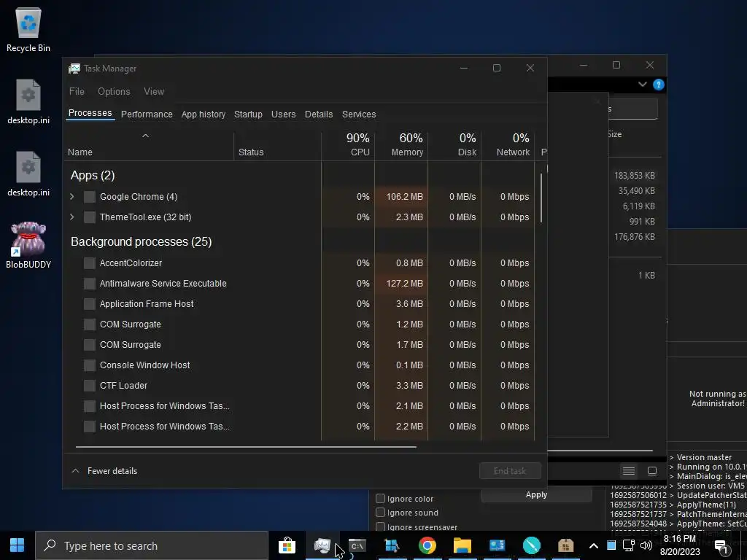Collapse Task Manager to fewer details
The width and height of the screenshot is (747, 560).
(104, 471)
